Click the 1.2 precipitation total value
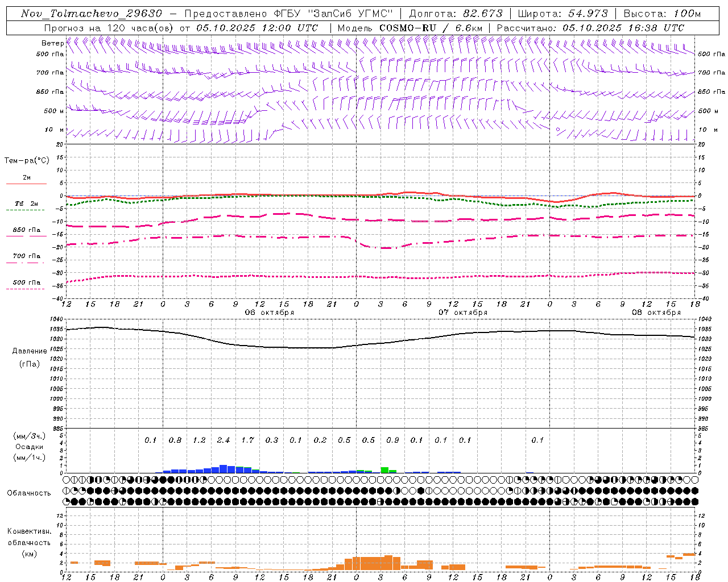This screenshot has width=728, height=582. (x=199, y=440)
